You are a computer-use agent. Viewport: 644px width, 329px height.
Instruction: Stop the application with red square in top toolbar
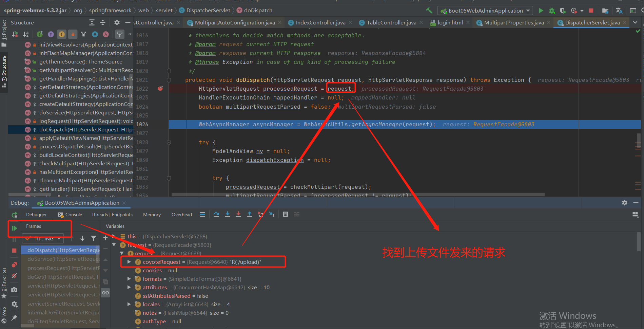coord(591,11)
